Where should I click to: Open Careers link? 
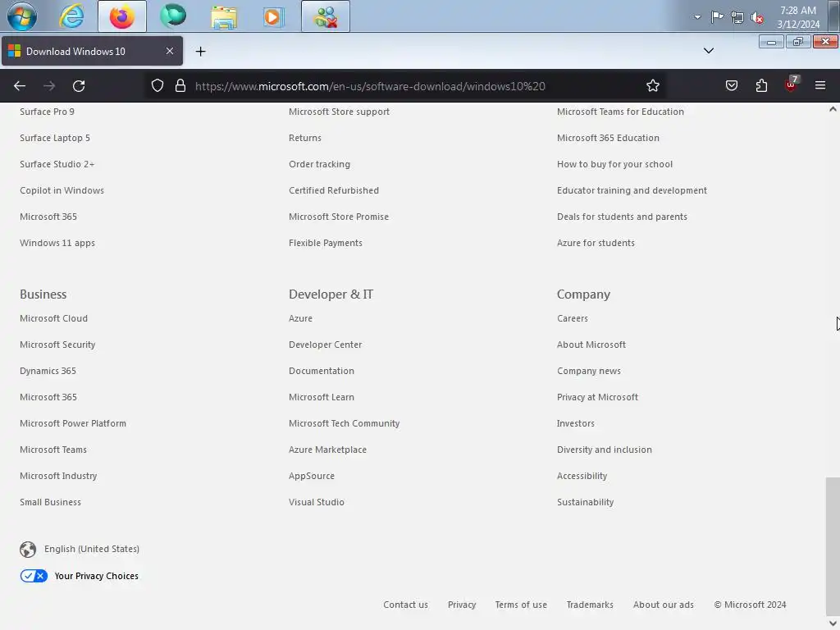pos(572,318)
